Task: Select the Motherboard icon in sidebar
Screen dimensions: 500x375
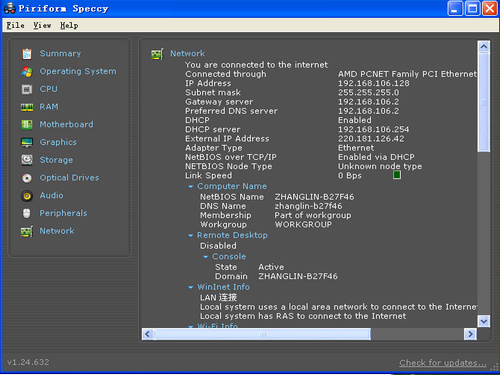Action: 27,125
